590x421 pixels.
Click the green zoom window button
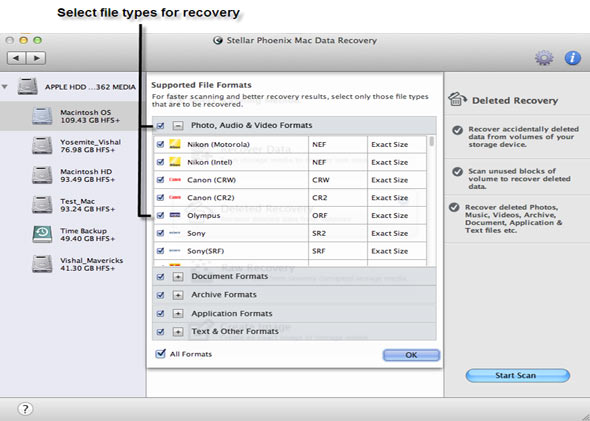[37, 40]
